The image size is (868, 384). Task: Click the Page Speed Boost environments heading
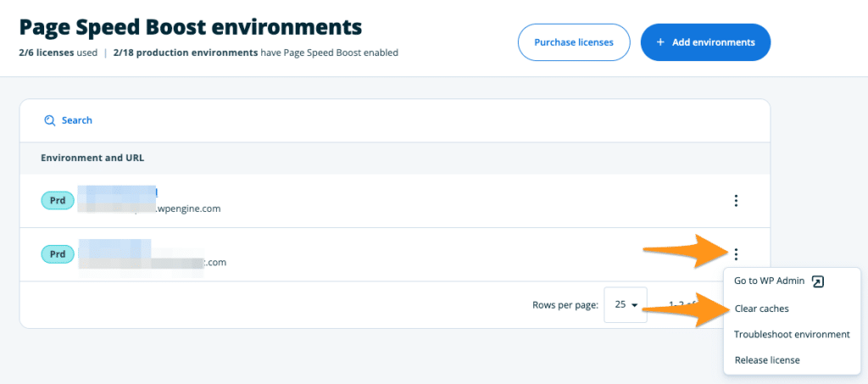(190, 27)
